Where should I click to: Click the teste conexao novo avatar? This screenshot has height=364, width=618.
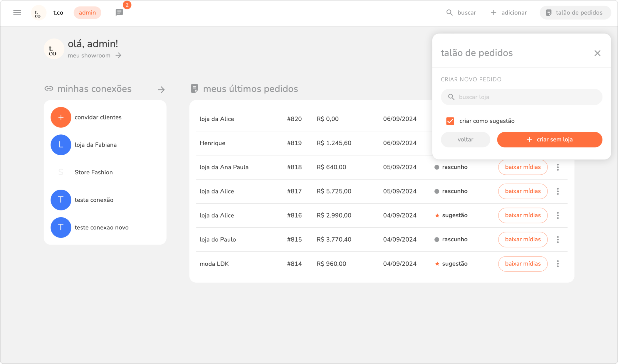(61, 227)
